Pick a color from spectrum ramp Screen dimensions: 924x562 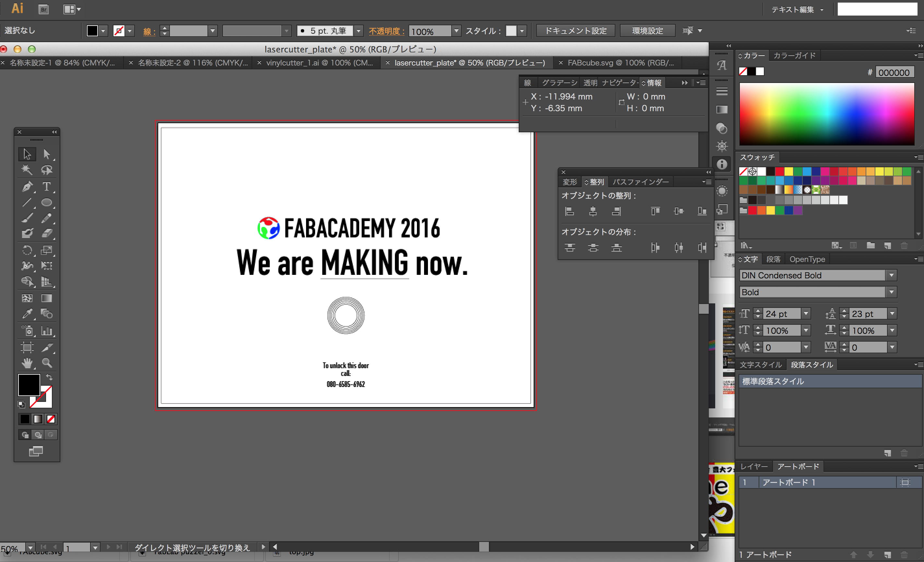click(826, 114)
